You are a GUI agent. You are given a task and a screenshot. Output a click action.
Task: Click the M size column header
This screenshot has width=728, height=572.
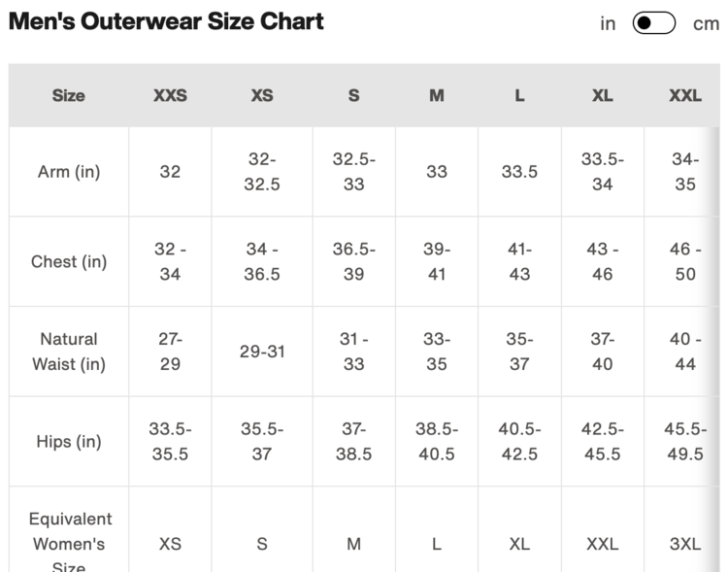tap(437, 95)
